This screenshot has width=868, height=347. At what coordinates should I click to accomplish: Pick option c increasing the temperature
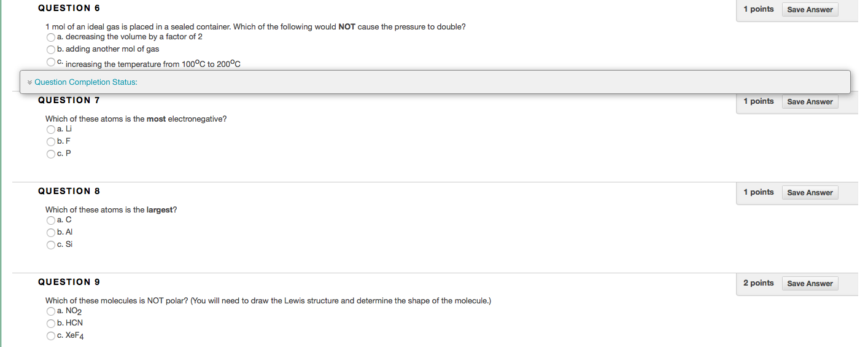pyautogui.click(x=51, y=62)
